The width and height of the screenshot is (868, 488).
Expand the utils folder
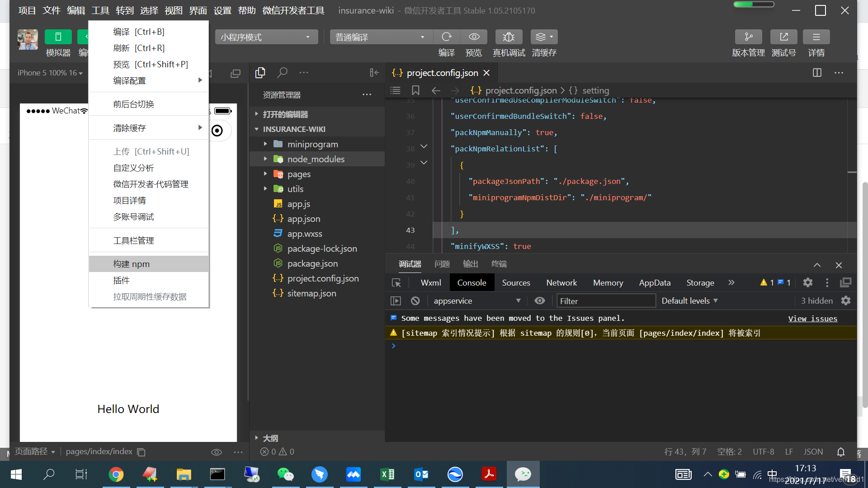point(265,189)
